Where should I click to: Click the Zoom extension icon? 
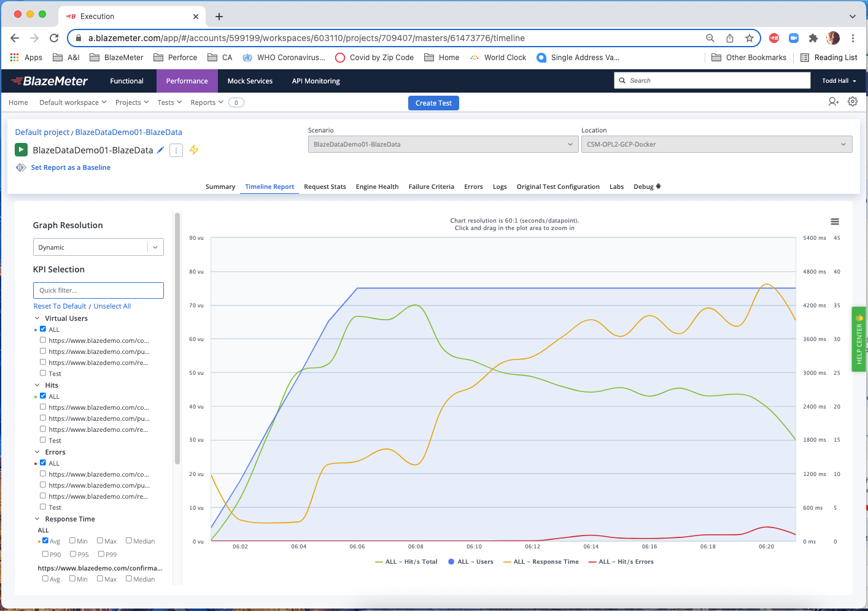[x=794, y=38]
